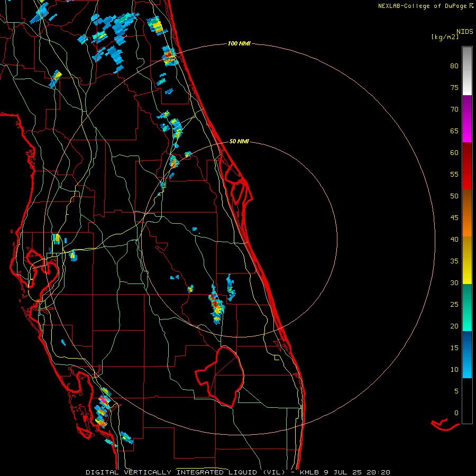Viewport: 476px width, 476px height.
Task: Select the 25 value on color scale
Action: (x=454, y=305)
